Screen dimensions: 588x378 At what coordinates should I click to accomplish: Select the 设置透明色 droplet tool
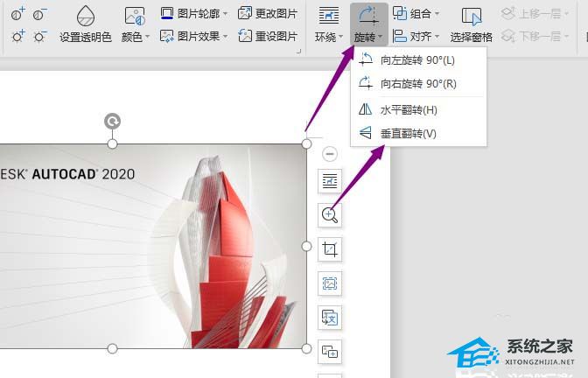coord(86,24)
